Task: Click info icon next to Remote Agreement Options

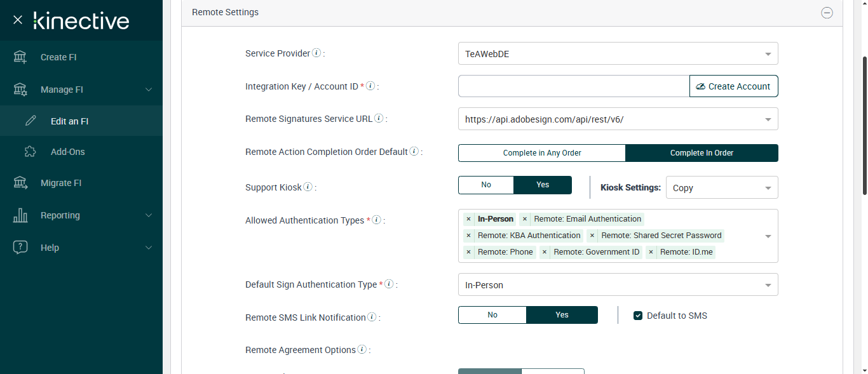Action: point(362,350)
